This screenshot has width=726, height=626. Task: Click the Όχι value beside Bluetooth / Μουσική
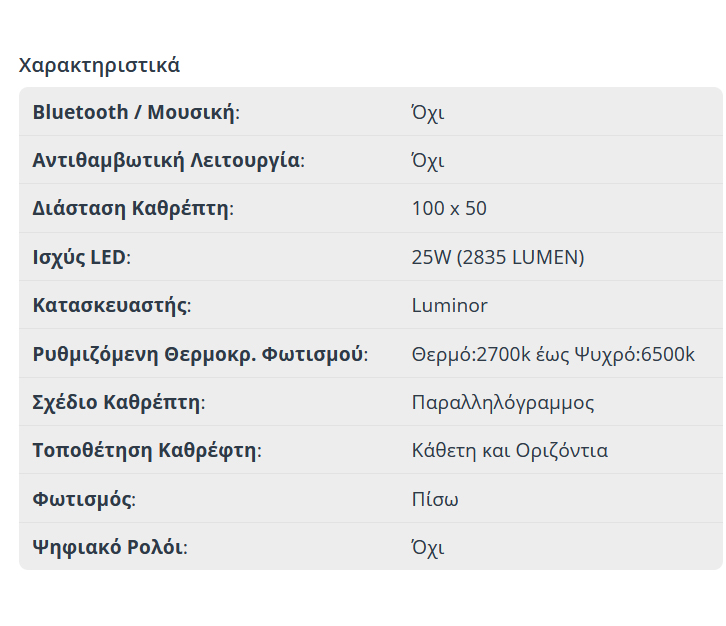(x=427, y=112)
